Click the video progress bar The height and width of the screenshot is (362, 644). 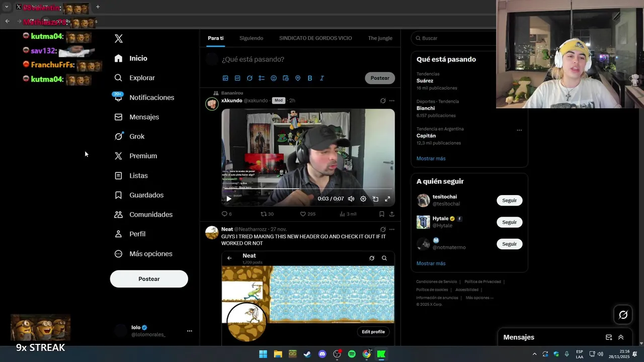pos(308,189)
